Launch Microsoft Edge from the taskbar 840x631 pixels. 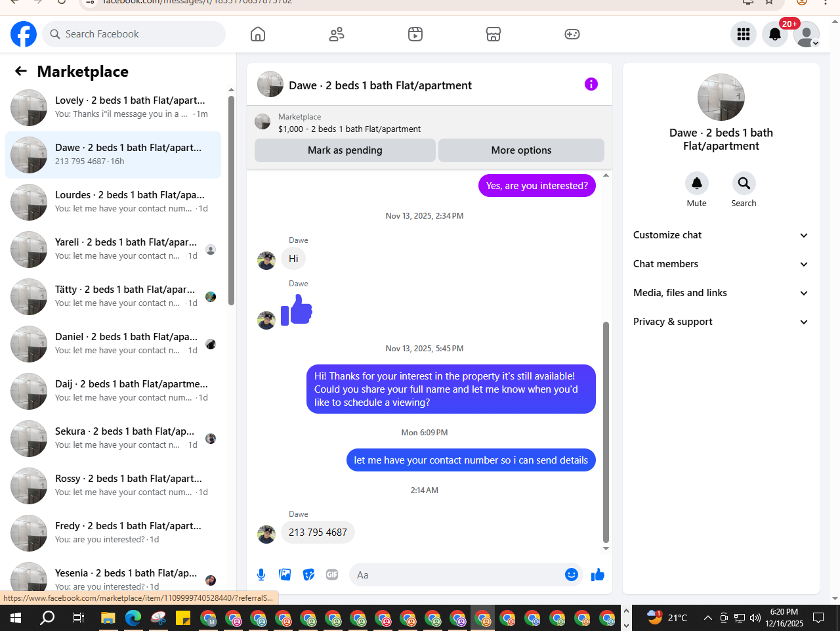133,618
